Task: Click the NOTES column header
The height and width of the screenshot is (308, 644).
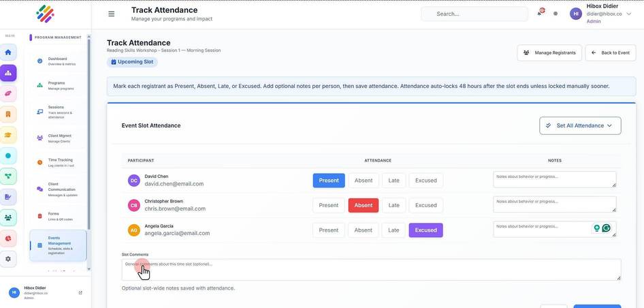Action: (554, 160)
